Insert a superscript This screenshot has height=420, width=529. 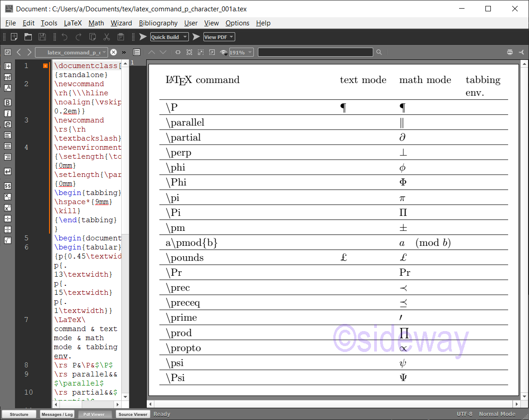coord(8,208)
